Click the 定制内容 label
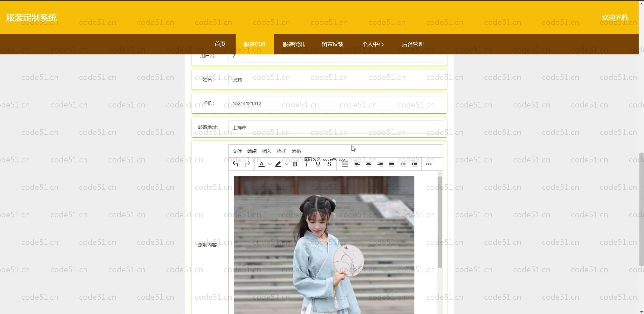This screenshot has height=314, width=644. [x=208, y=245]
